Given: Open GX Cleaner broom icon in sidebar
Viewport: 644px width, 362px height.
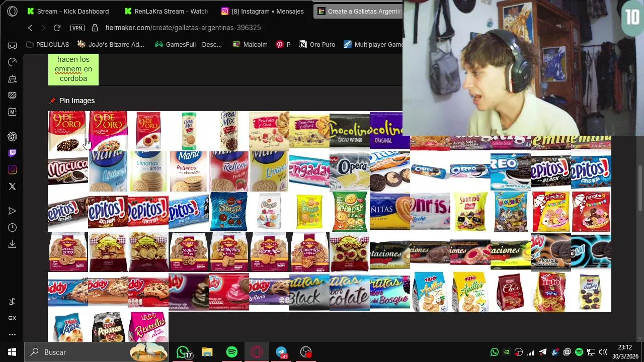Looking at the screenshot, I should coord(12,78).
